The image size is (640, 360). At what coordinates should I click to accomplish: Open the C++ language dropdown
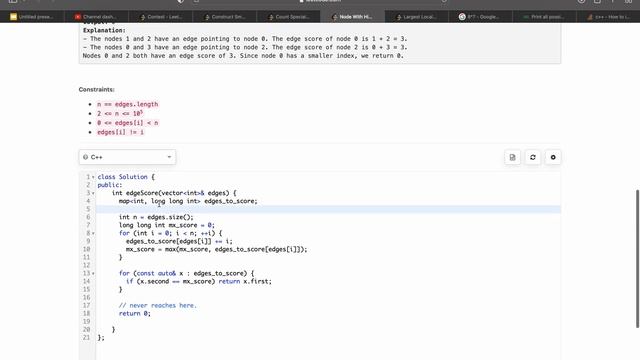tap(127, 157)
